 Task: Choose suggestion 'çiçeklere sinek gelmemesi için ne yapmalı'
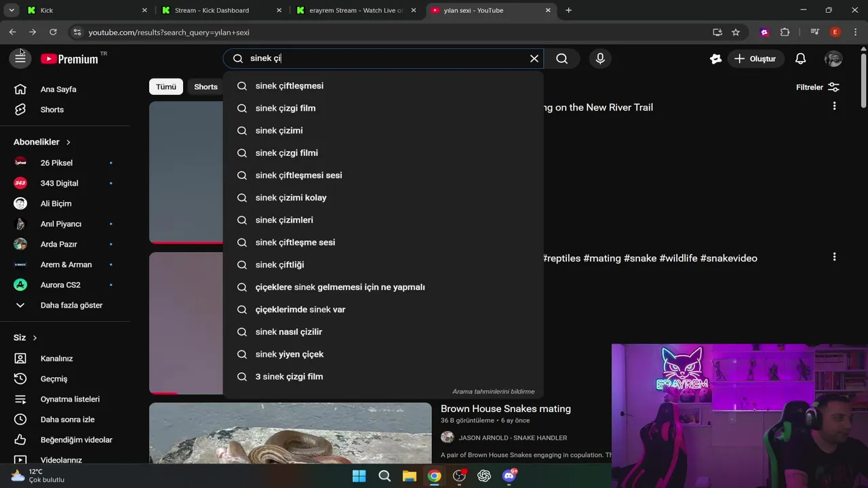coord(383,287)
